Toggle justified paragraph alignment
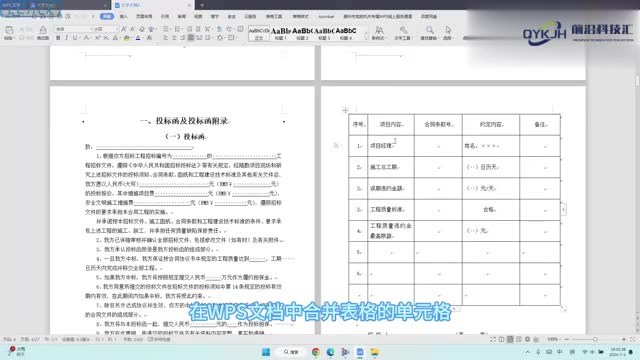The height and width of the screenshot is (360, 640). tap(191, 38)
